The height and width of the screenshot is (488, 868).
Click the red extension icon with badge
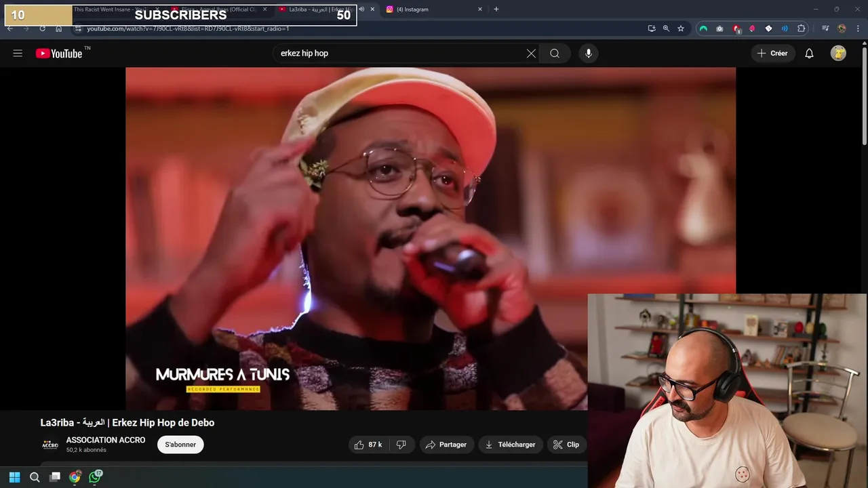point(736,28)
